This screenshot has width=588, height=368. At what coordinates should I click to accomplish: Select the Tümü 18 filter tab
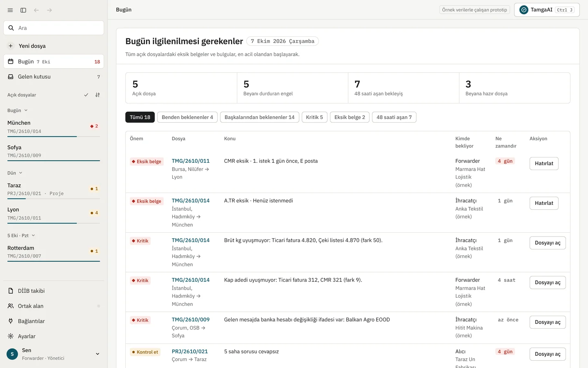pos(140,117)
